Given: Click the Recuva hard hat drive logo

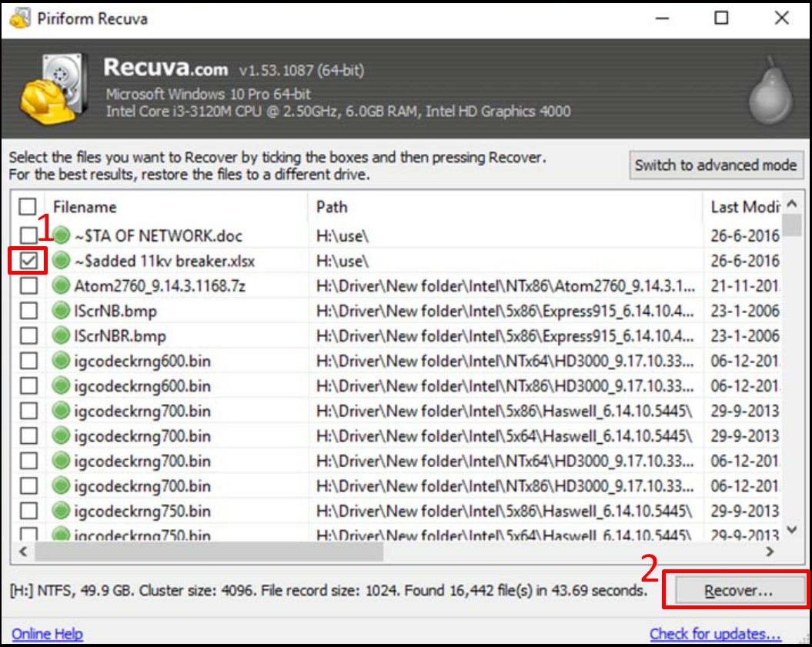Looking at the screenshot, I should point(53,88).
